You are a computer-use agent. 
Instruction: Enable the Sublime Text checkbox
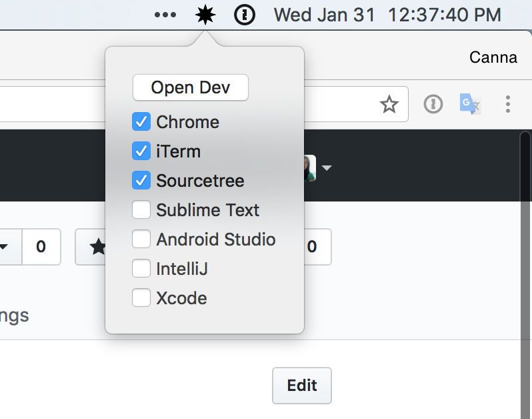pyautogui.click(x=141, y=210)
